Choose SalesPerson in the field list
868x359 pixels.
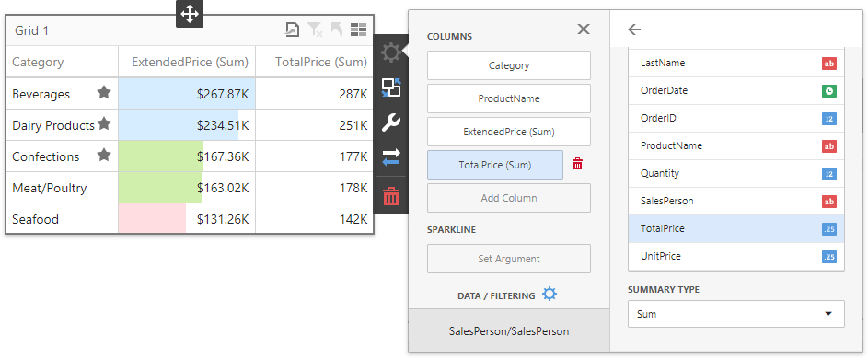point(735,202)
